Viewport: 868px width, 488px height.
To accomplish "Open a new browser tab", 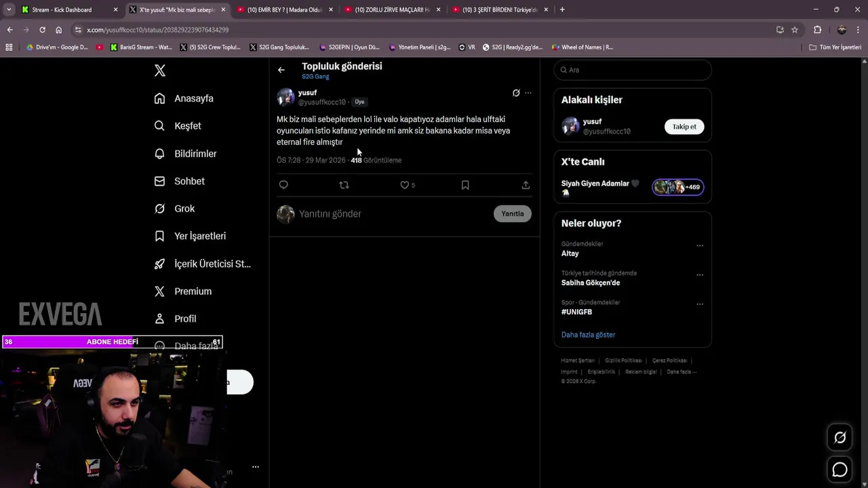I will click(x=562, y=9).
